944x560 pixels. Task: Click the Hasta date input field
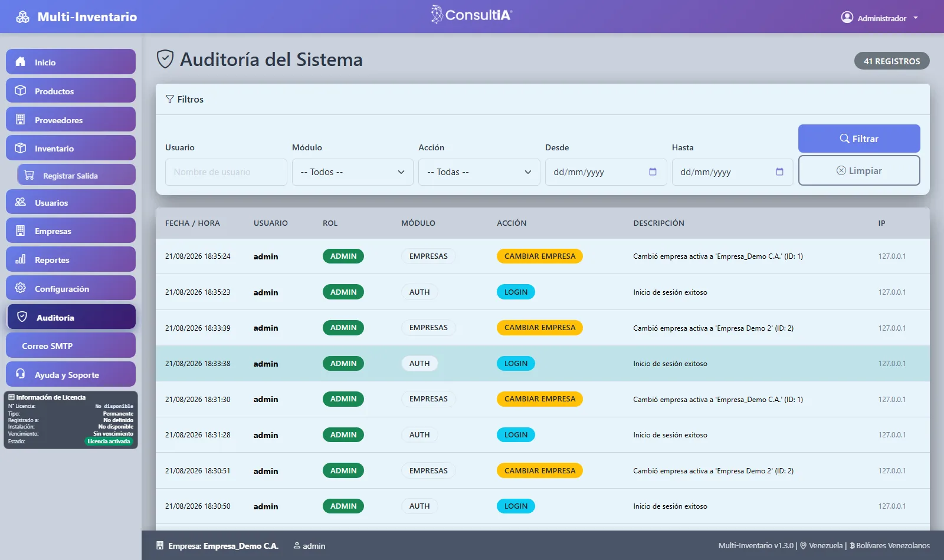pos(732,172)
